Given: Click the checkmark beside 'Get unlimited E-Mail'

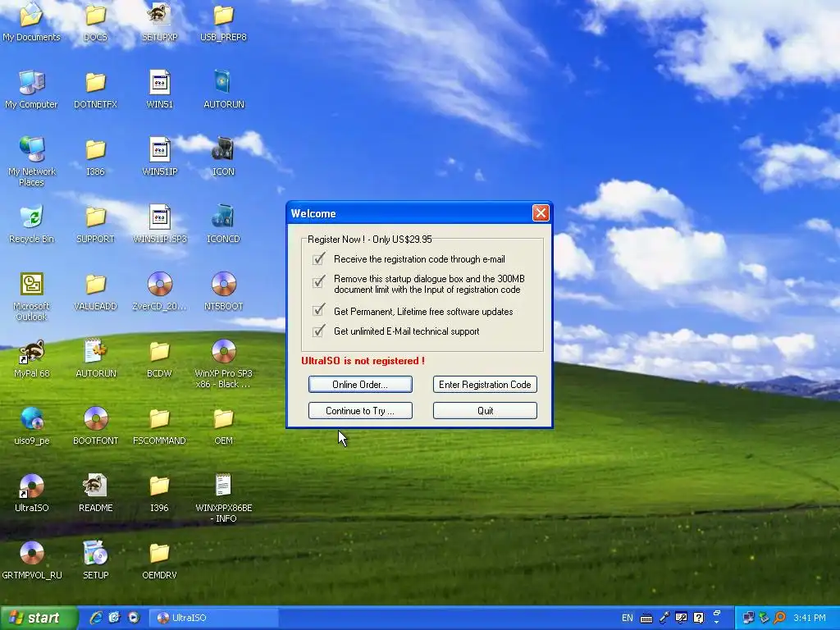Looking at the screenshot, I should [319, 331].
